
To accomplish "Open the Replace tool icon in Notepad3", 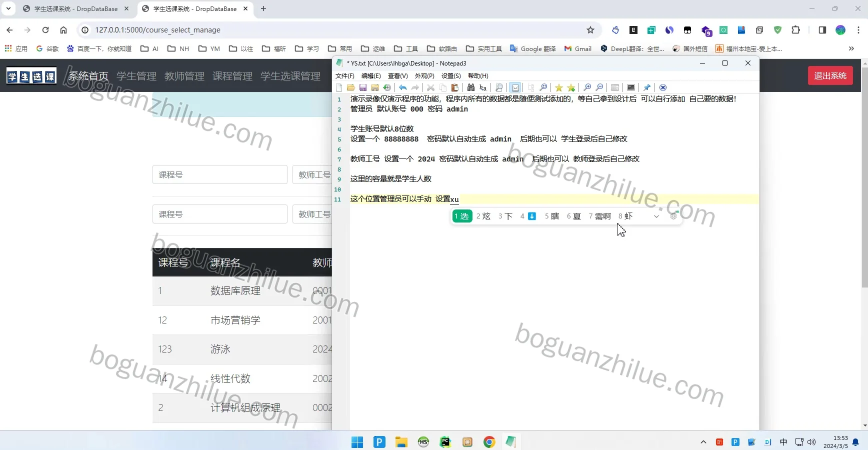I will click(x=482, y=87).
